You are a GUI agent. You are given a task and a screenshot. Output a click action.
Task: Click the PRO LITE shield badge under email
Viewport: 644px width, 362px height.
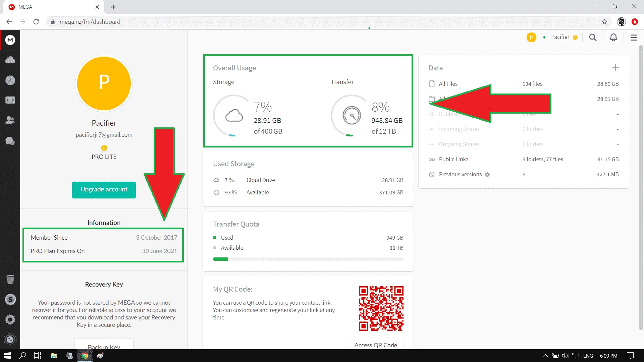coord(104,148)
